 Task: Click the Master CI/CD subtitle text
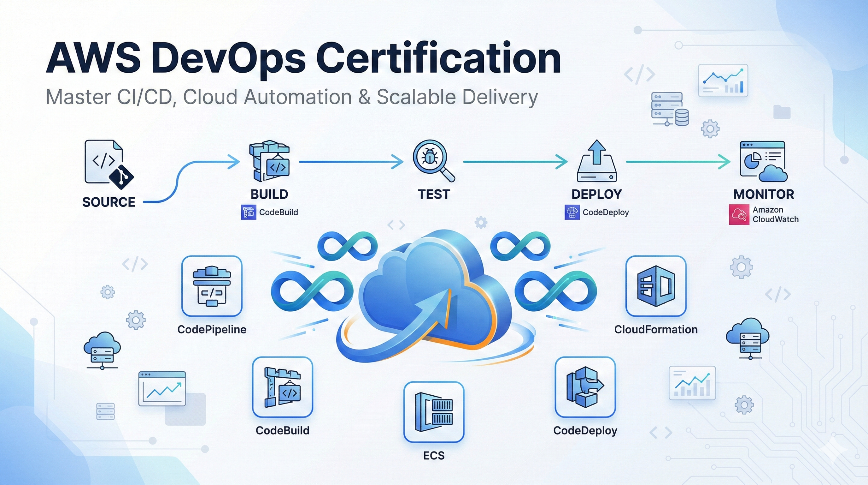click(291, 97)
